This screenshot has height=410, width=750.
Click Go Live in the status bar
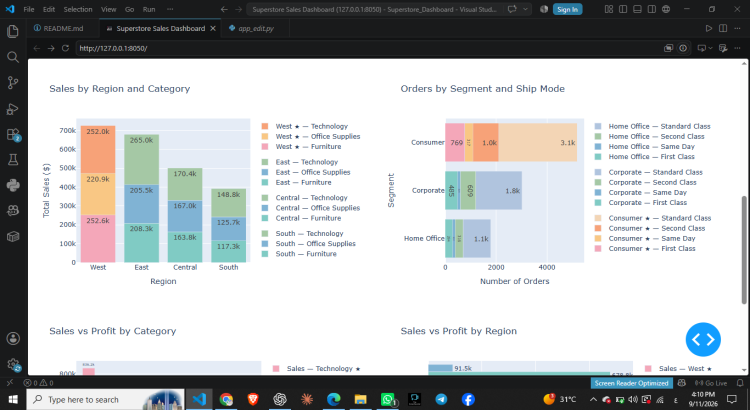[x=711, y=383]
